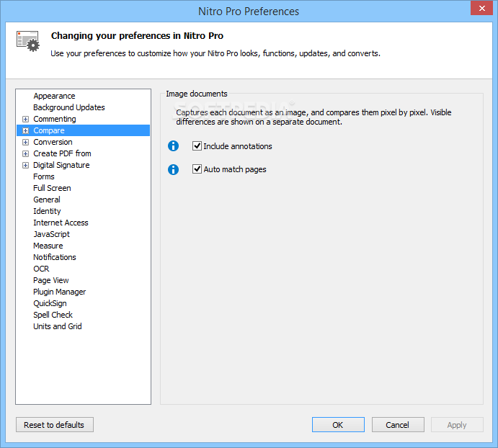Screen dimensions: 498x448
Task: Select Appearance in the preferences list
Action: tap(54, 96)
